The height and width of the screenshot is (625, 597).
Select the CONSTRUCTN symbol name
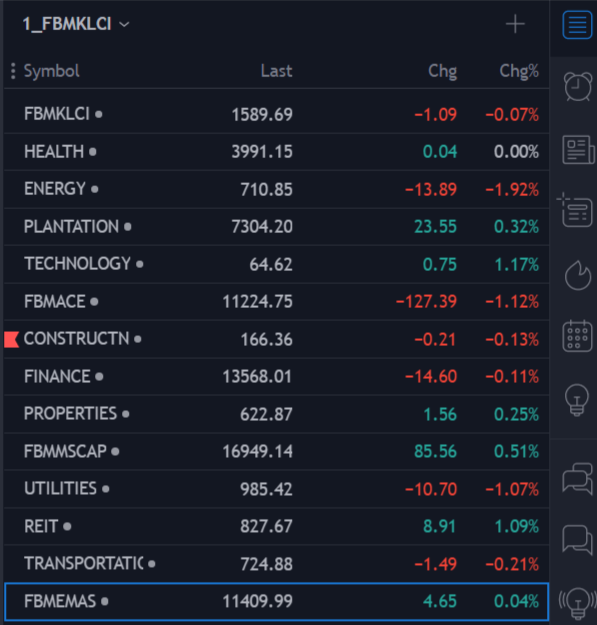click(77, 339)
